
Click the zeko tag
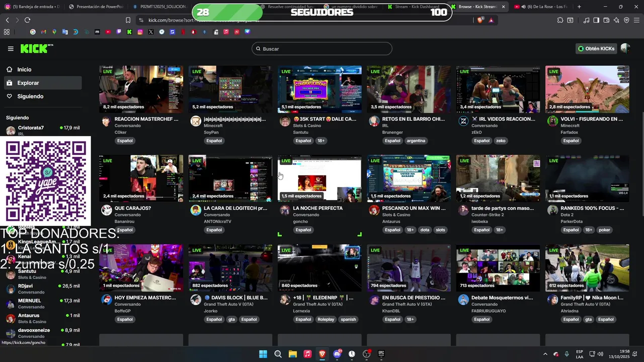(501, 141)
